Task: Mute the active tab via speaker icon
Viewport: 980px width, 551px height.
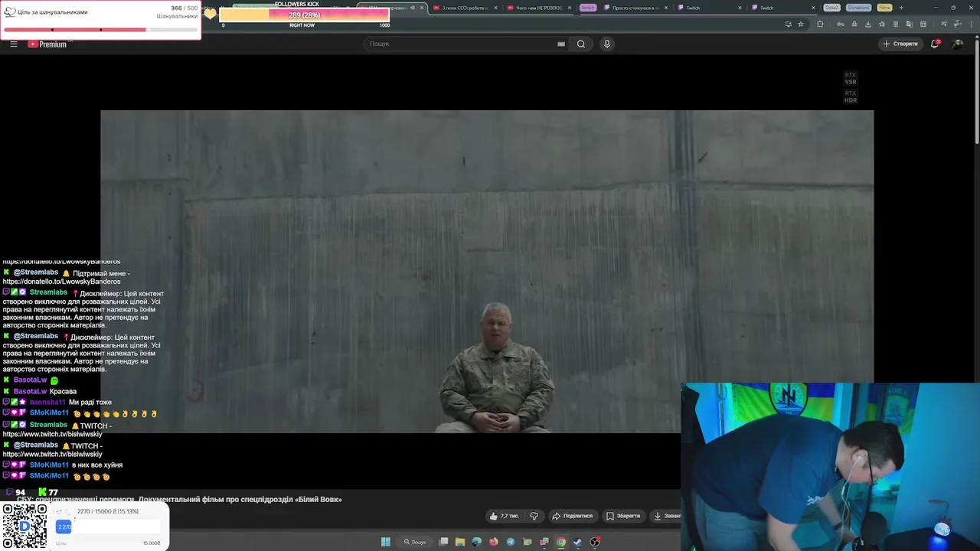Action: pyautogui.click(x=413, y=8)
